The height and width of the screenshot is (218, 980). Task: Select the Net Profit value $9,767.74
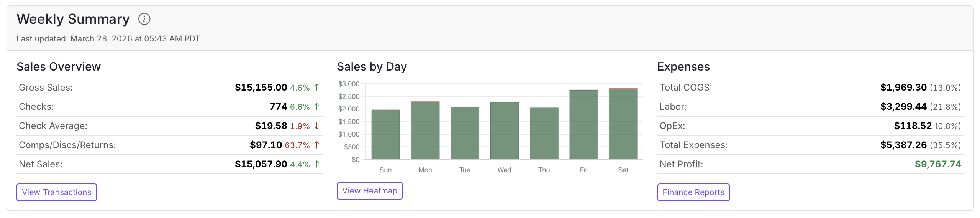tap(938, 164)
